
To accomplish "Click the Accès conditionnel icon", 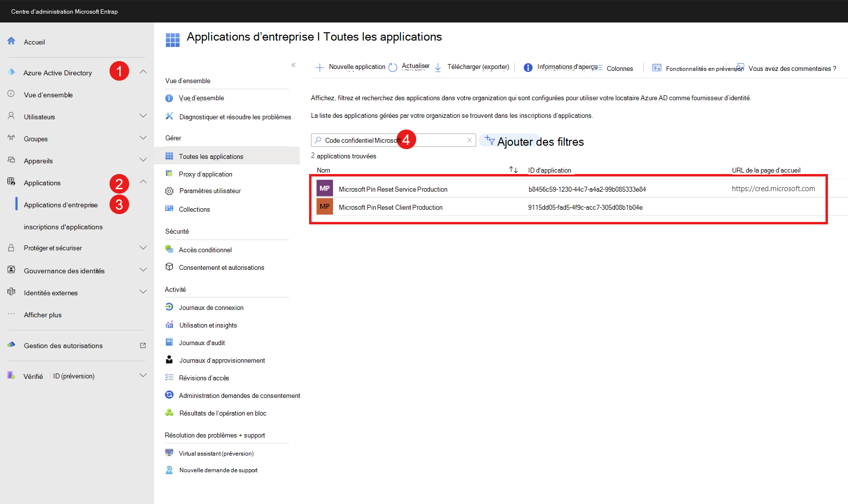I will click(x=169, y=249).
